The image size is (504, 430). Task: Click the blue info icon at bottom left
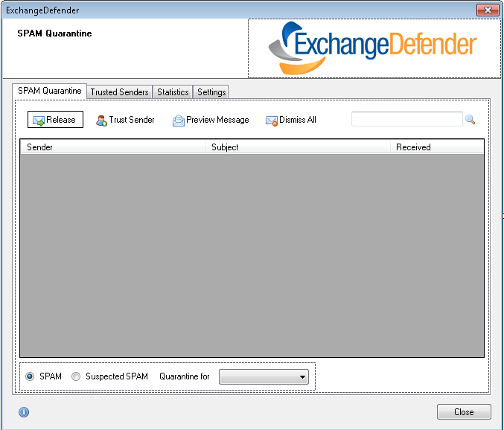click(x=24, y=412)
